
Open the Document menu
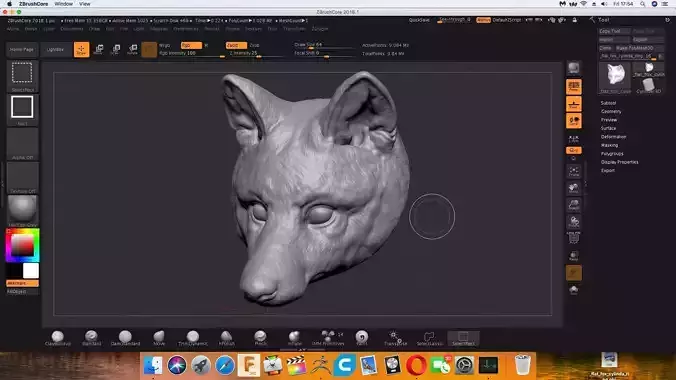(x=72, y=29)
